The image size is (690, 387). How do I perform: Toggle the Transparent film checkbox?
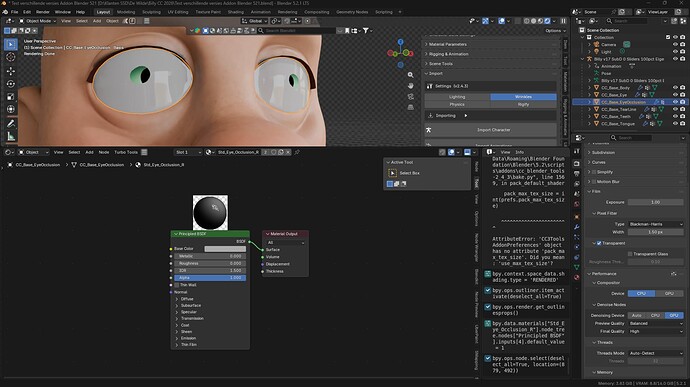(x=599, y=243)
